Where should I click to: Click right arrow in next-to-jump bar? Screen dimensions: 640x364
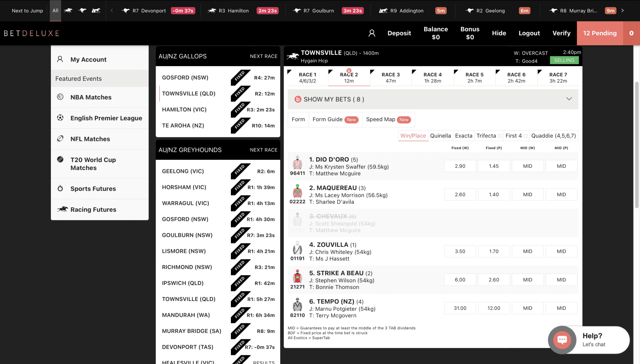click(x=622, y=11)
